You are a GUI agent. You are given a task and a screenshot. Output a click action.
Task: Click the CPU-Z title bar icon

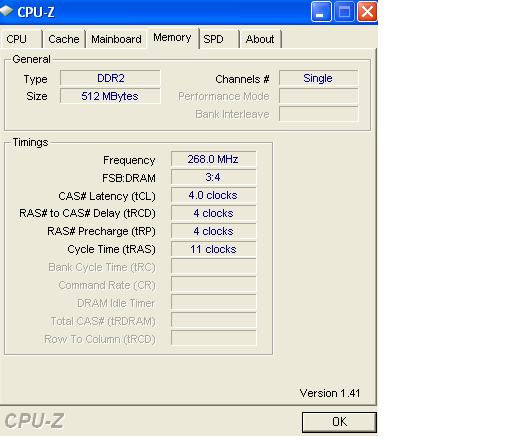point(7,11)
